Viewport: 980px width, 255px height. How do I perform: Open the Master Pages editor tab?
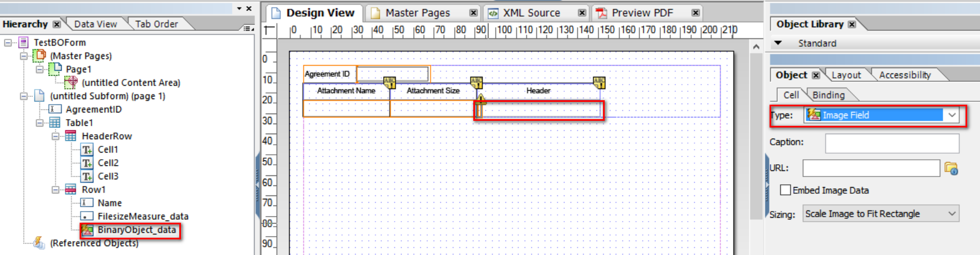(418, 13)
